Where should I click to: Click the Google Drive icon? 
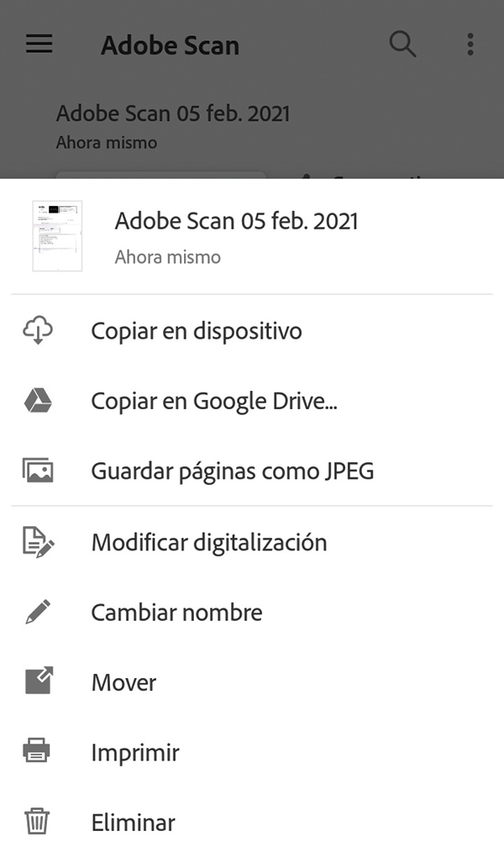(38, 401)
